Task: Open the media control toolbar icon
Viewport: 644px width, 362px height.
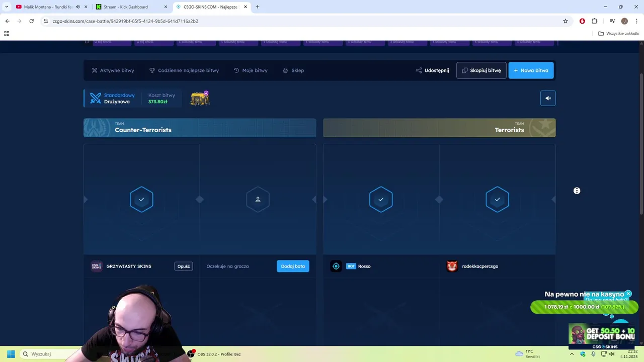Action: 612,21
